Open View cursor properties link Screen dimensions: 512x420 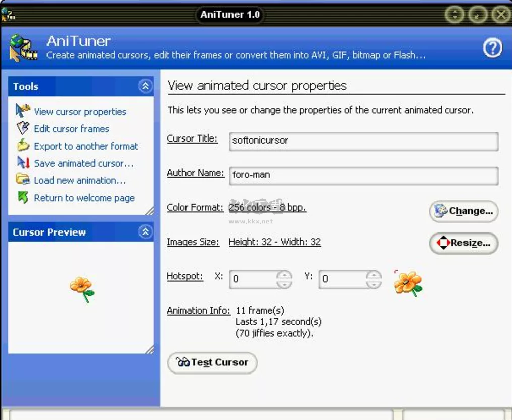coord(80,112)
